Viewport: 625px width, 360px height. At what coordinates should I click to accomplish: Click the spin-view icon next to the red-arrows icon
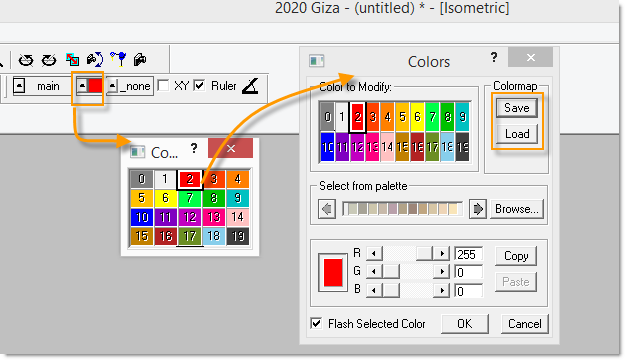49,60
